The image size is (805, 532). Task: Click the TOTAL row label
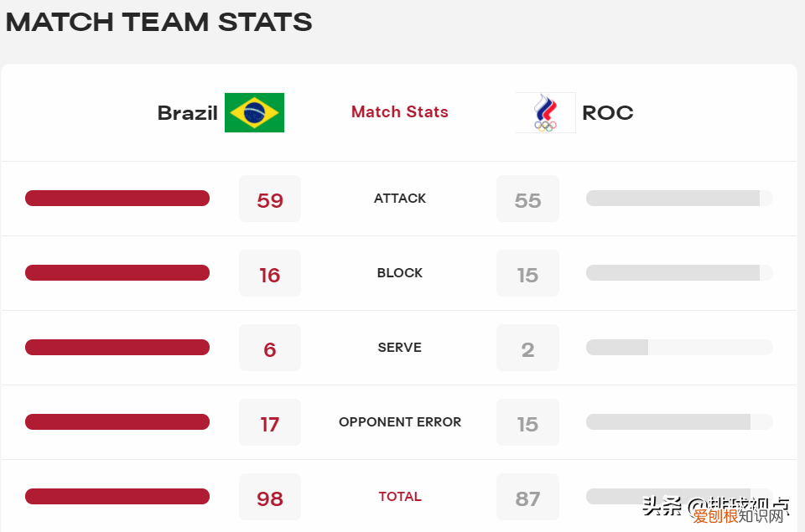point(400,497)
